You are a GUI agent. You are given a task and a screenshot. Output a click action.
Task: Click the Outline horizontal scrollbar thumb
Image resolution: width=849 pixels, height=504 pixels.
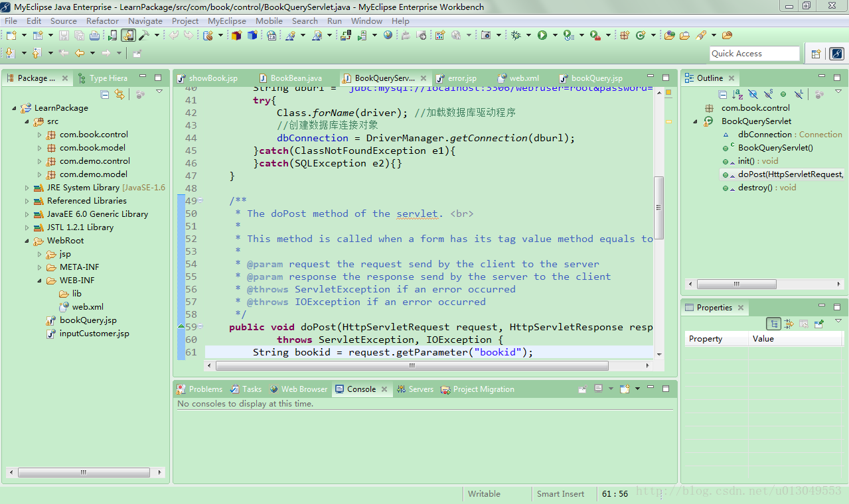pos(736,284)
